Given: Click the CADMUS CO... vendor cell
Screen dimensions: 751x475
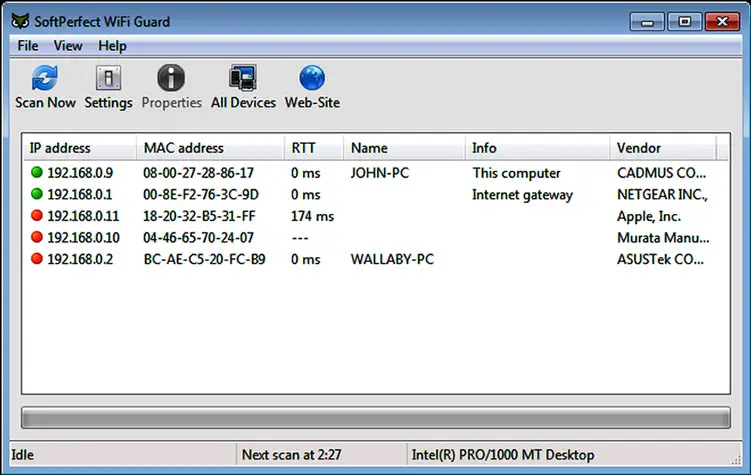Looking at the screenshot, I should 661,173.
